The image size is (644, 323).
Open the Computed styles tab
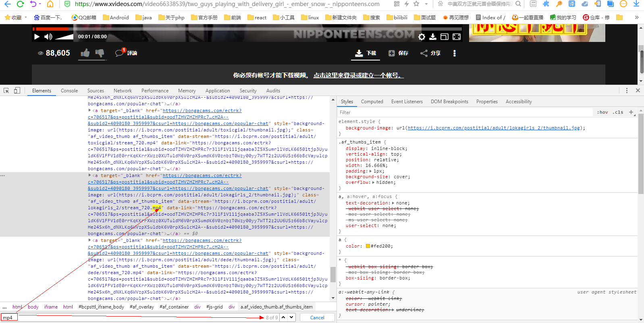click(x=372, y=102)
